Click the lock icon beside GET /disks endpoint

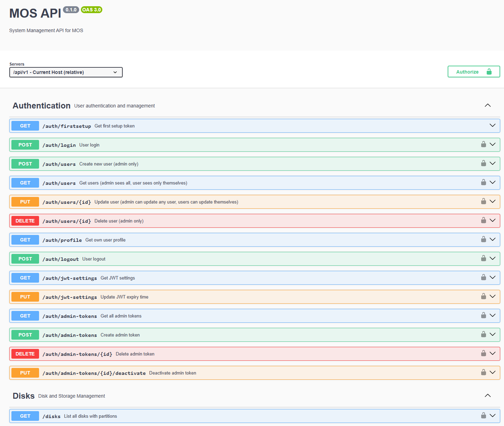pyautogui.click(x=483, y=416)
